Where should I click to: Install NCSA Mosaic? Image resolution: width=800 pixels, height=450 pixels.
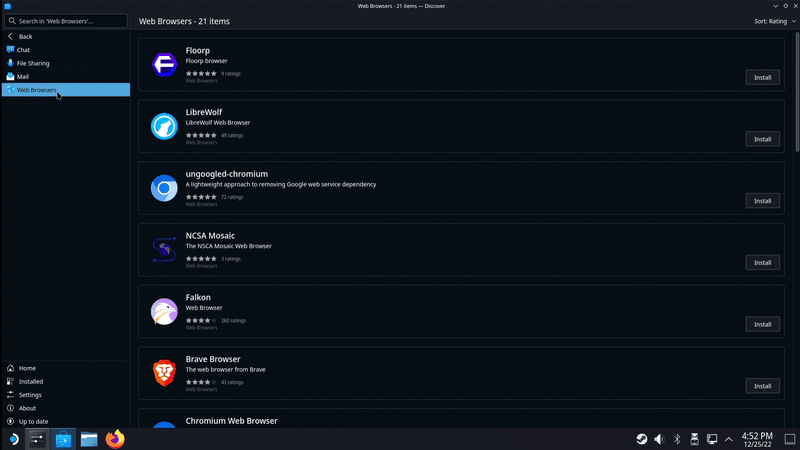(762, 263)
